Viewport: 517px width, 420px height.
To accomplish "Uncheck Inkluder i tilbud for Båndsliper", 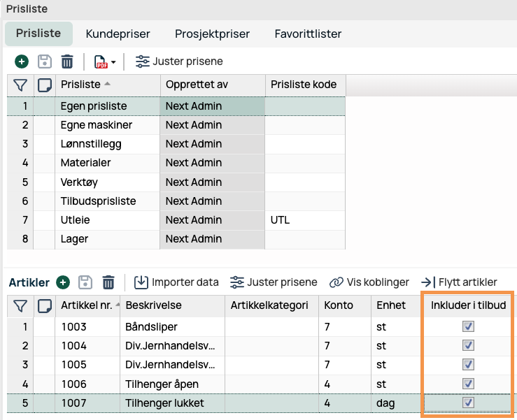I will (x=468, y=326).
